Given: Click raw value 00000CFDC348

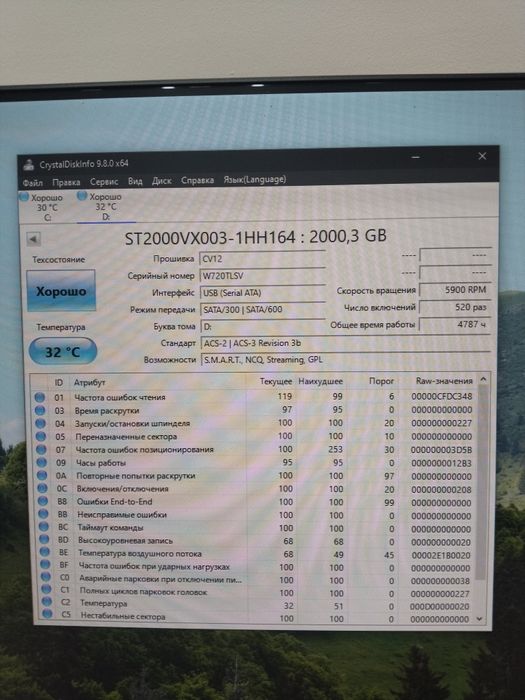Looking at the screenshot, I should pyautogui.click(x=442, y=396).
